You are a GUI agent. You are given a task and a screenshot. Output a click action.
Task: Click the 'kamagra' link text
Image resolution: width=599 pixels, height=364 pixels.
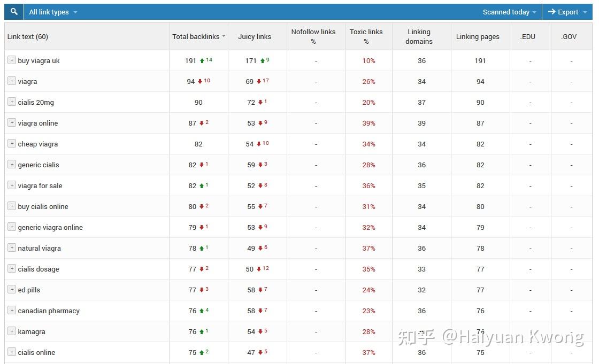tap(32, 332)
